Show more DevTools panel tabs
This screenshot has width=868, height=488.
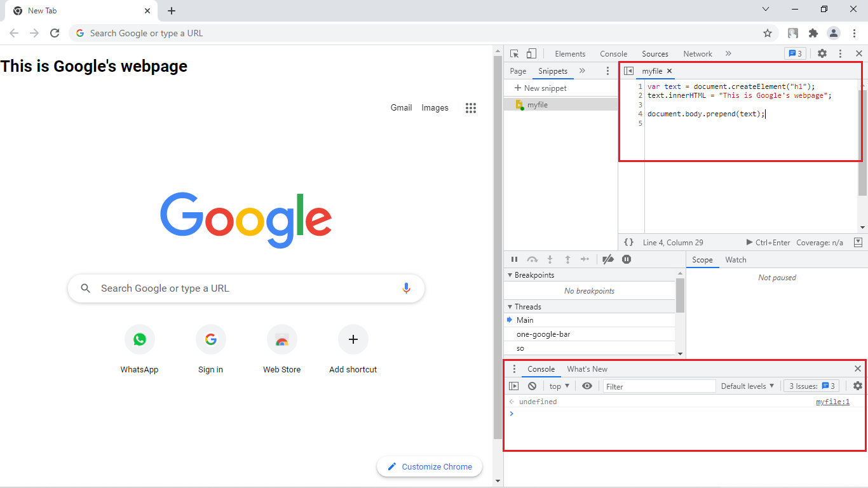pyautogui.click(x=728, y=54)
